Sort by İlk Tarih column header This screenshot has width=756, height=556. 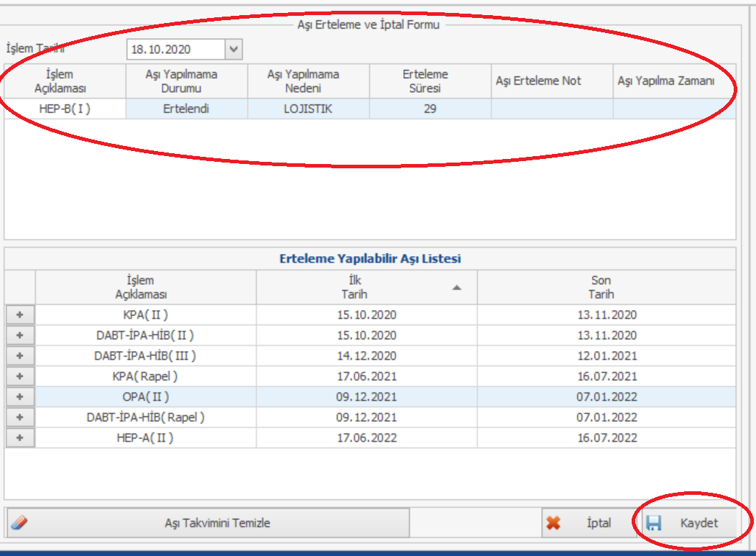point(367,287)
